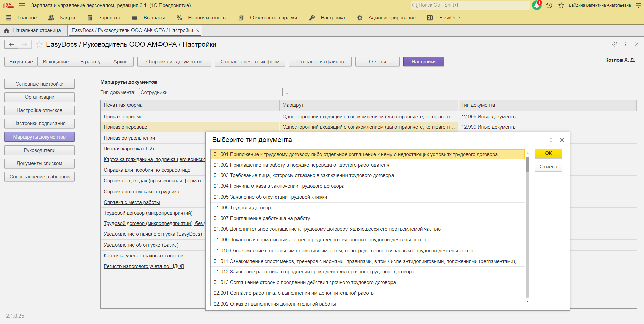Open the document type selection ellipsis button
The width and height of the screenshot is (644, 324).
pos(286,92)
